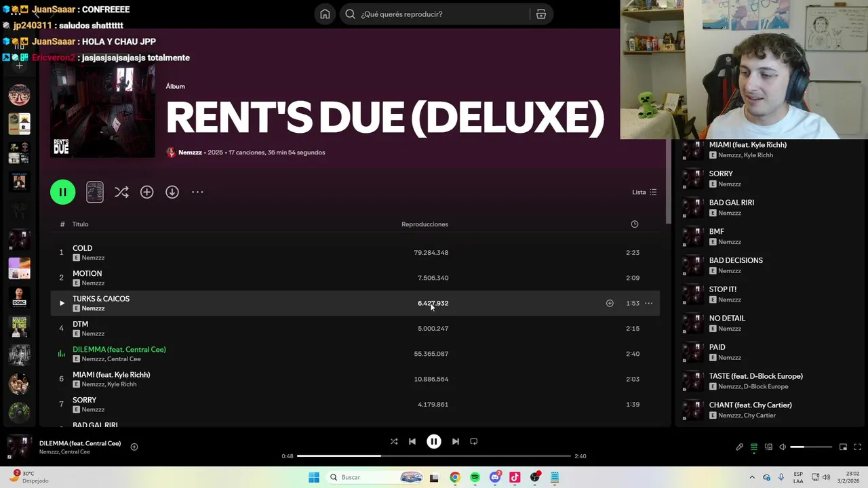
Task: Download the RENT'S DUE album
Action: point(172,192)
